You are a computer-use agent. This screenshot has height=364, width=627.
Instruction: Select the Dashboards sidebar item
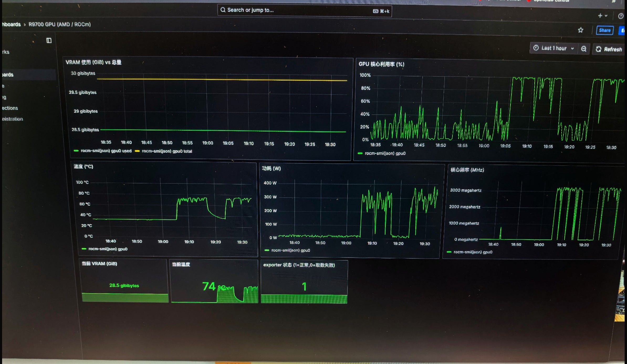coord(29,75)
